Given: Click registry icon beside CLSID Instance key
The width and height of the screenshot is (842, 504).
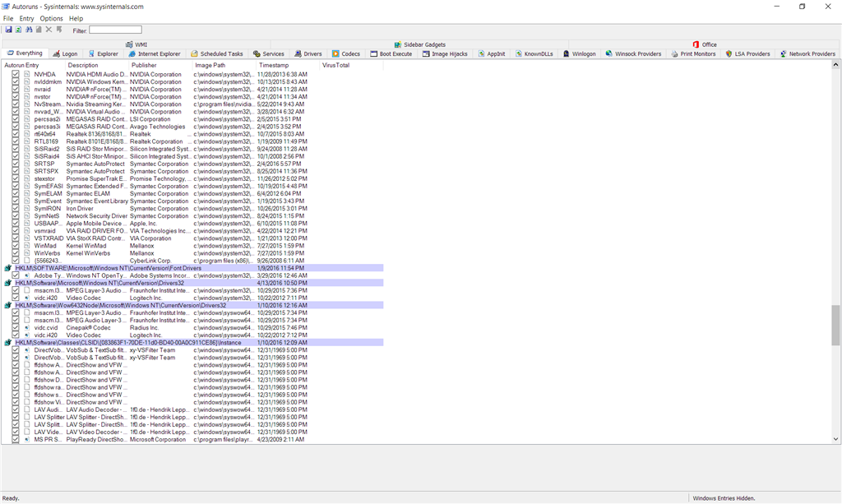Looking at the screenshot, I should click(x=7, y=343).
